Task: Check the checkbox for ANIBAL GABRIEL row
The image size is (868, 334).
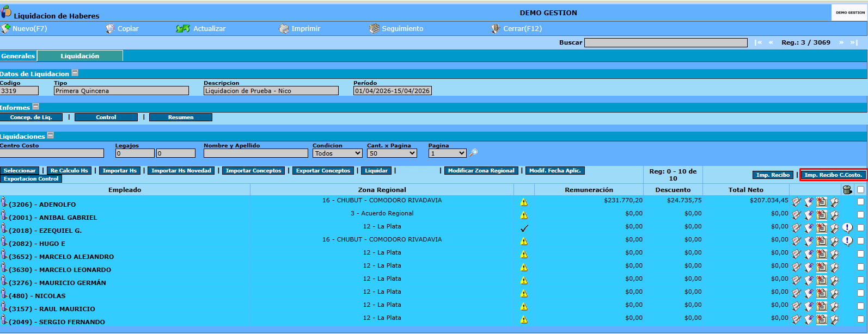Action: coord(860,215)
